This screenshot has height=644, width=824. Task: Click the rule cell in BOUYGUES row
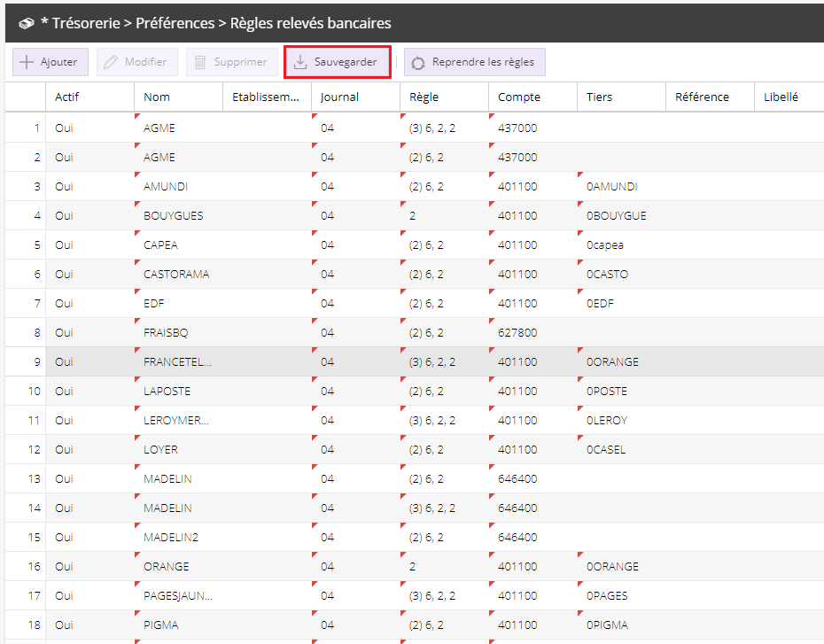click(445, 216)
